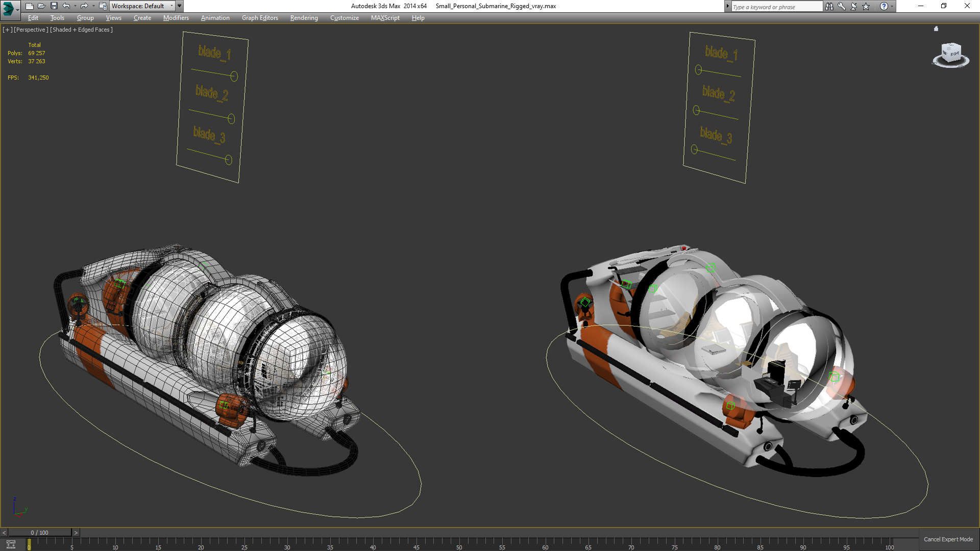Click the blade_1 slider handle on left panel
This screenshot has height=551, width=980.
pyautogui.click(x=234, y=77)
